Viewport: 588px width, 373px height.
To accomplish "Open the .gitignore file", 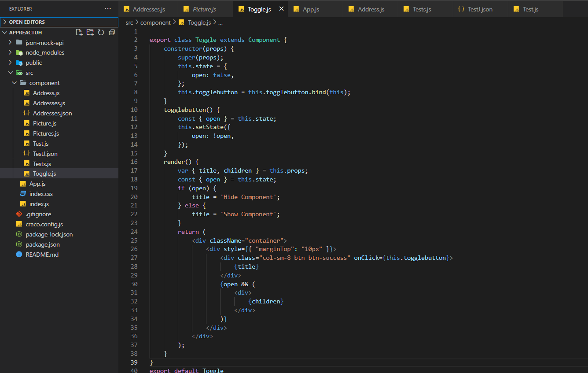I will pyautogui.click(x=59, y=214).
